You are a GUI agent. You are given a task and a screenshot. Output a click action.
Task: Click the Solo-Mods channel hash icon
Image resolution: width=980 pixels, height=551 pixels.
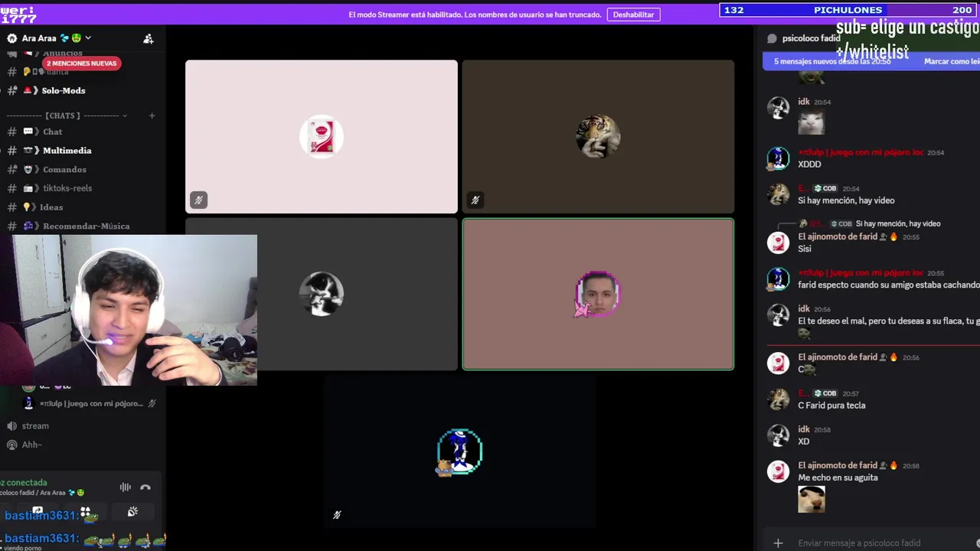pyautogui.click(x=12, y=90)
